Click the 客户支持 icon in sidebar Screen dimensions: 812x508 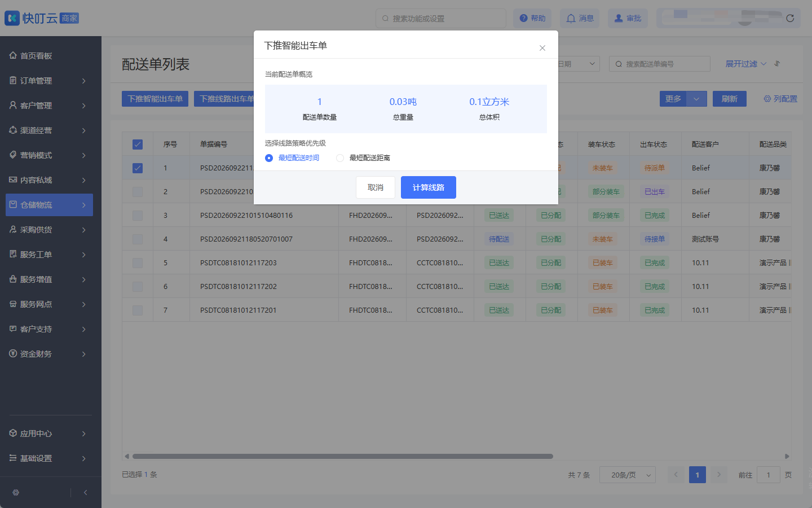[x=13, y=329]
